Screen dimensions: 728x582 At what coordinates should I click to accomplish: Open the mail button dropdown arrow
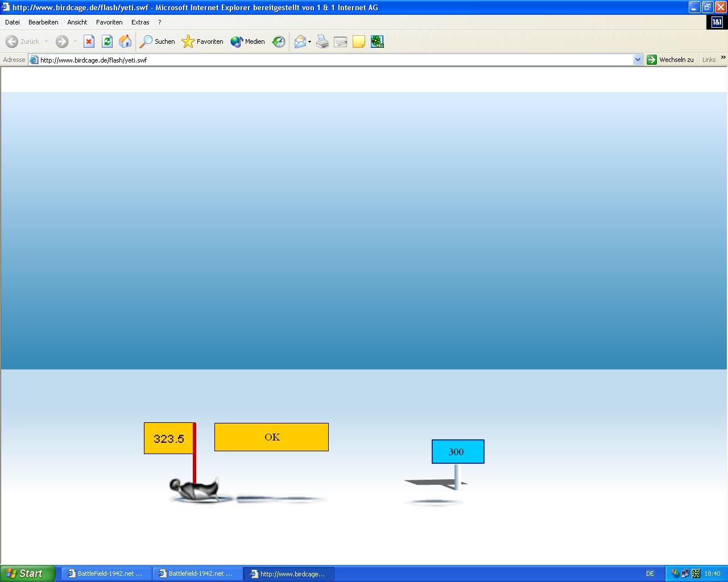(x=309, y=42)
